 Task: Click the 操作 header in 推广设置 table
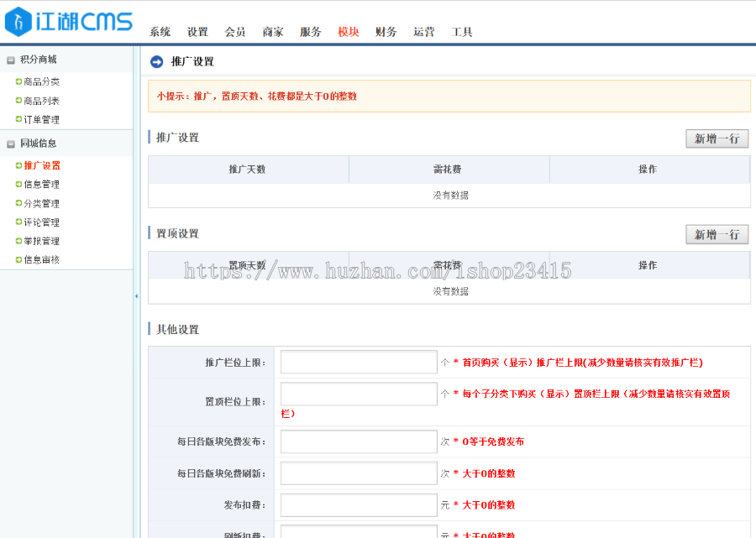coord(649,169)
